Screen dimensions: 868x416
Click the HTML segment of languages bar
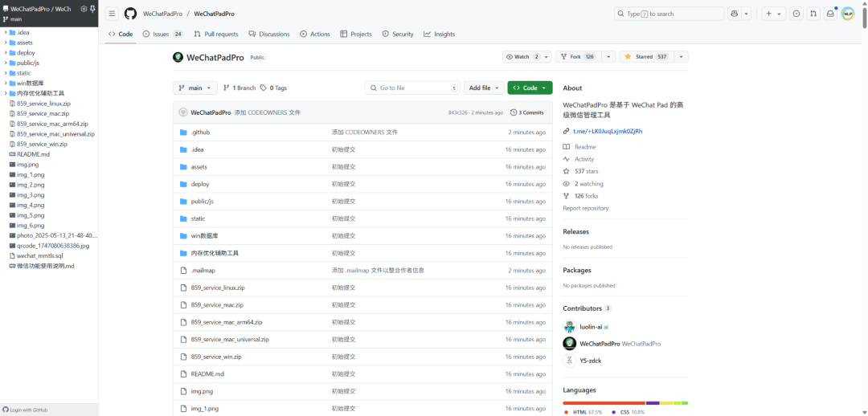(604, 402)
